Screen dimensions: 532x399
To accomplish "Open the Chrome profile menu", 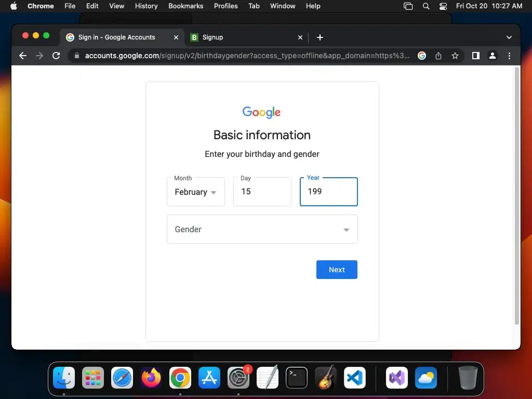I will tap(493, 56).
